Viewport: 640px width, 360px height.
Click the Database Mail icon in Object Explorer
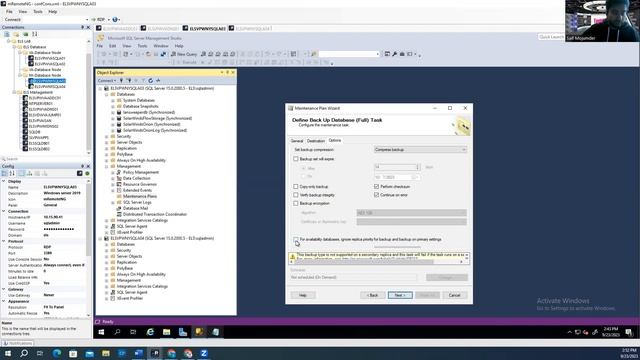click(x=119, y=208)
